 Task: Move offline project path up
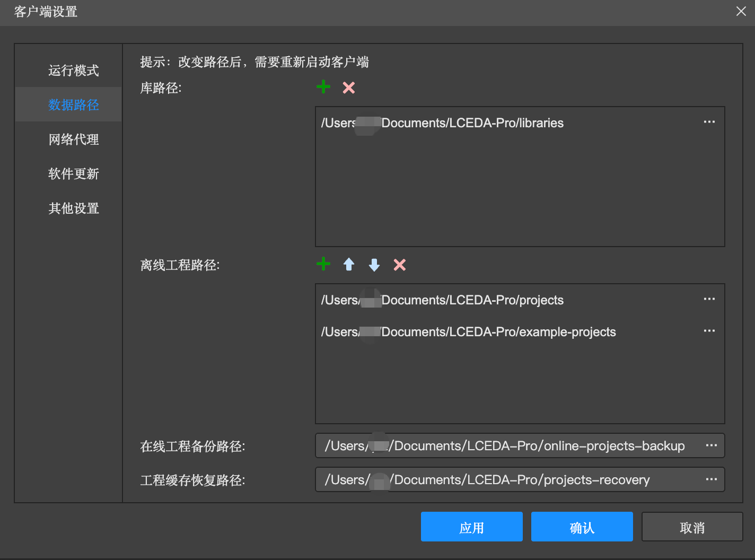[x=349, y=265]
